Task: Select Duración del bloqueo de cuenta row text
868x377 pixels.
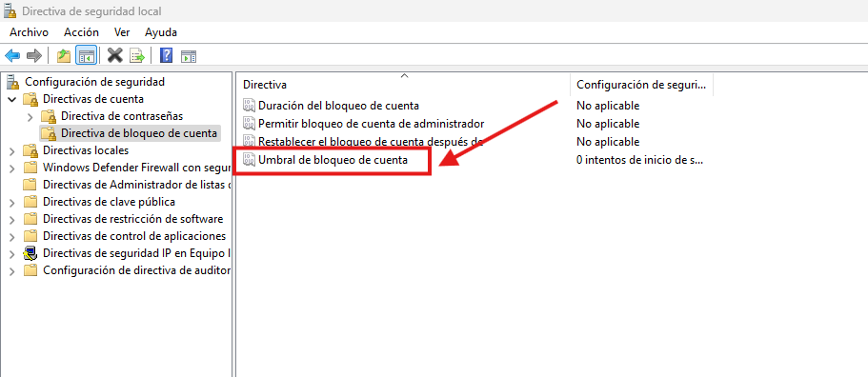Action: (x=339, y=106)
